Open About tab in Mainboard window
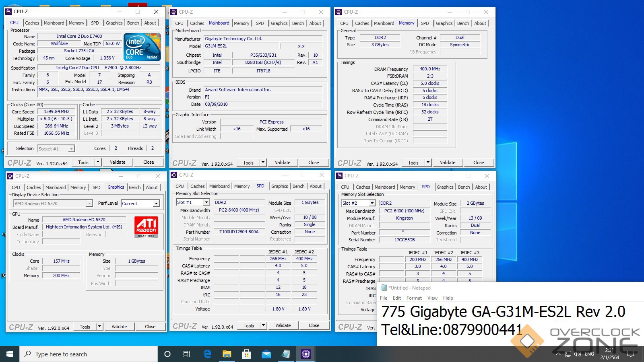The height and width of the screenshot is (362, 644). (315, 23)
